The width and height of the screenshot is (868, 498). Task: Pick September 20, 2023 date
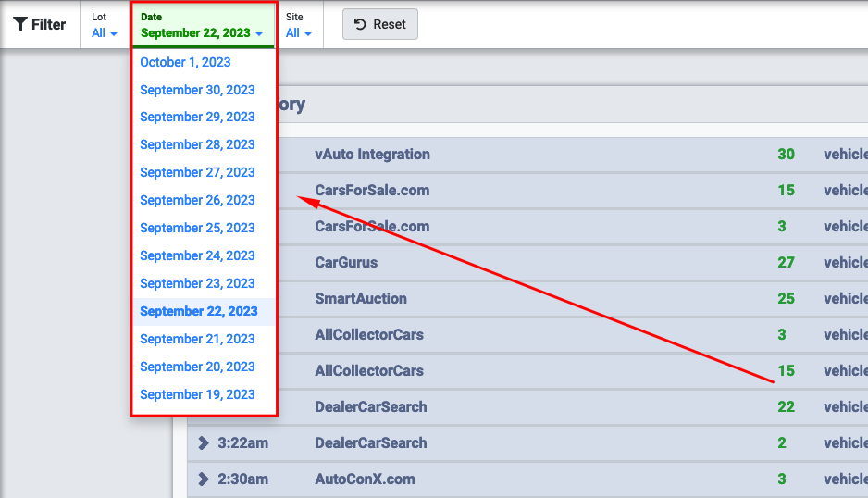coord(197,367)
